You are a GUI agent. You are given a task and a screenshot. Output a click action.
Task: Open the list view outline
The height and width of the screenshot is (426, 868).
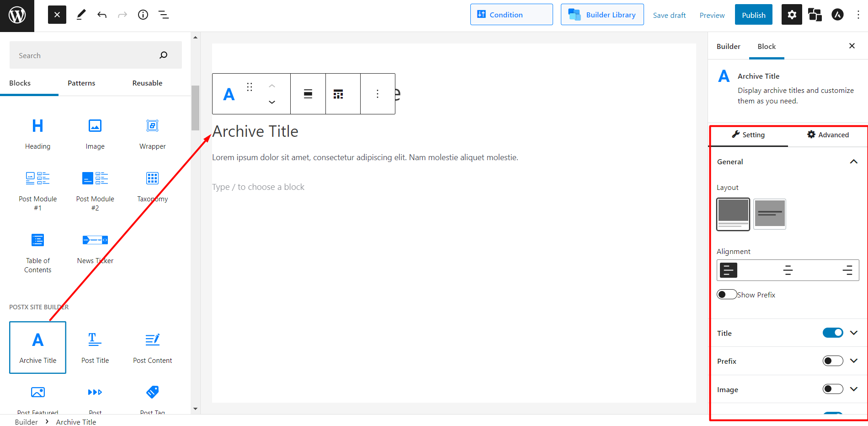(x=164, y=15)
